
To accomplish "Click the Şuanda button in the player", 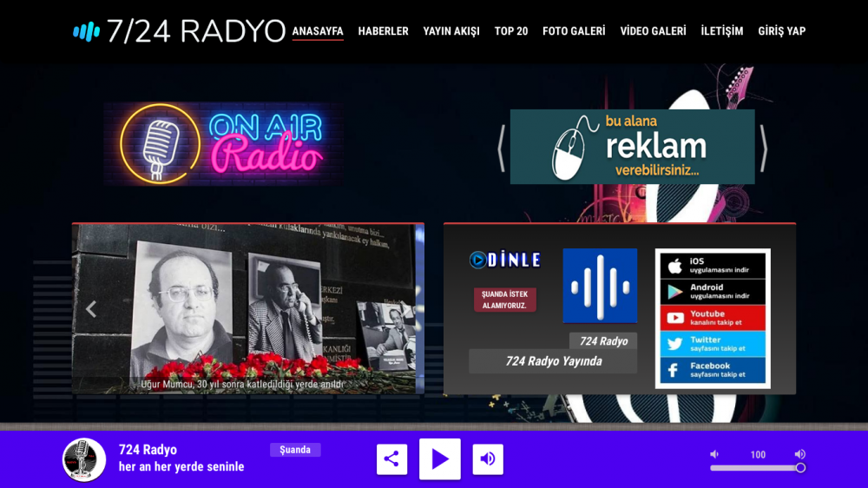I will 295,450.
